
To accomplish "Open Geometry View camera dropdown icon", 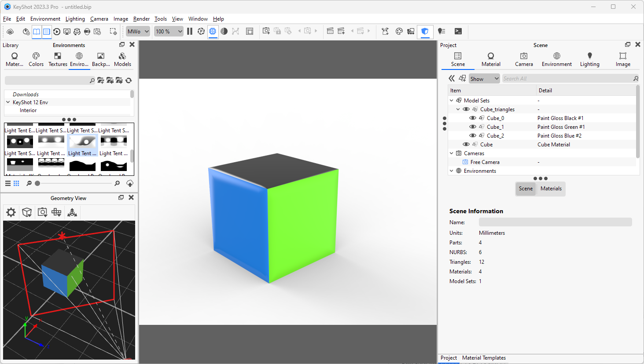I will 42,212.
